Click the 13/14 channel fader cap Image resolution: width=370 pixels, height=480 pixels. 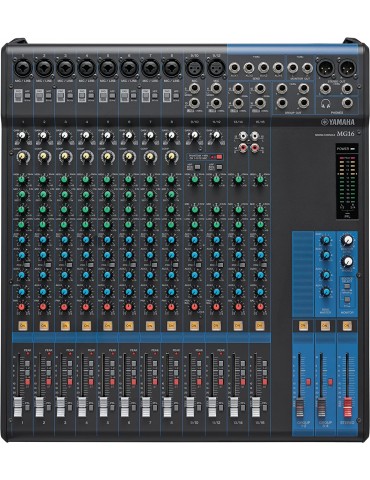[x=234, y=407]
